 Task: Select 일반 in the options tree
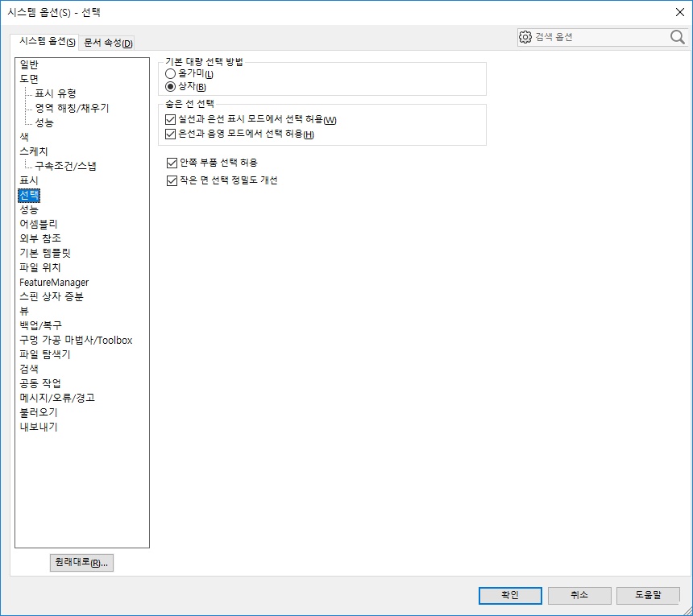point(29,64)
